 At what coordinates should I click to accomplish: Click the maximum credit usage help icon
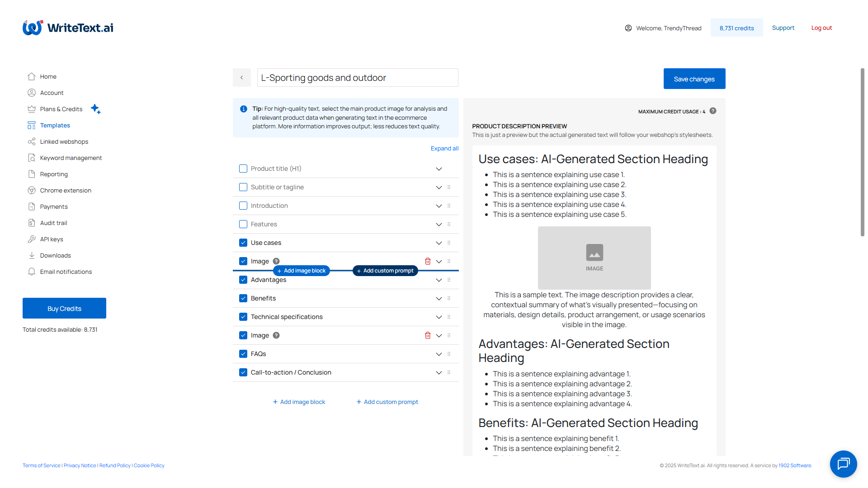[x=713, y=111]
